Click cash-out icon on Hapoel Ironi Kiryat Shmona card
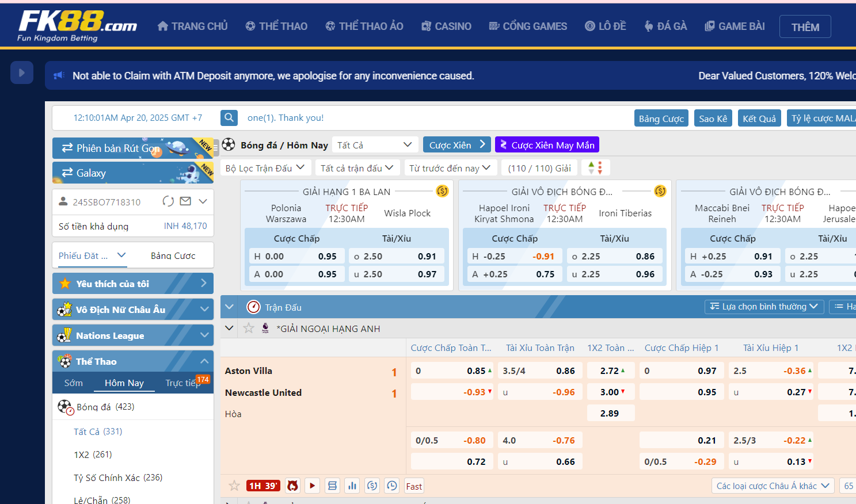856x504 pixels. click(660, 191)
